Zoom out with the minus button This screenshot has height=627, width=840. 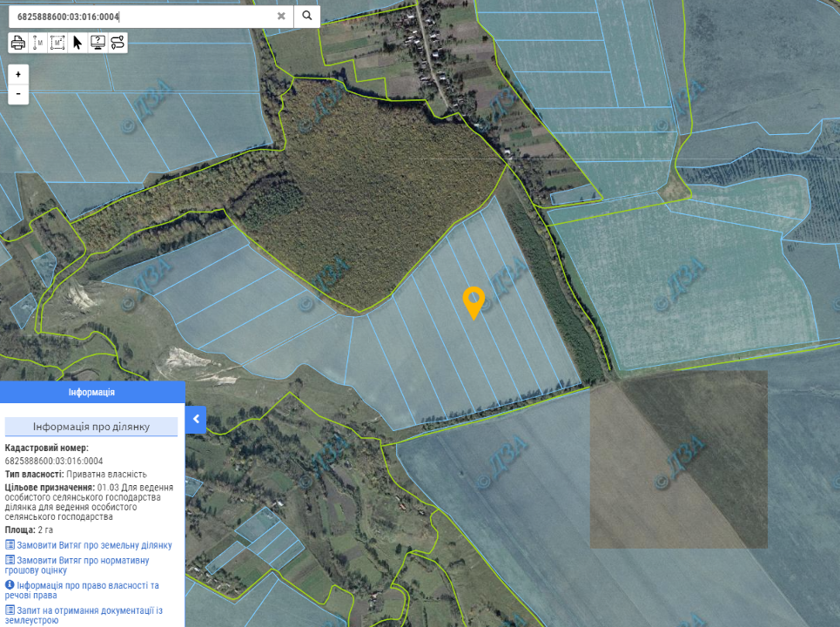(18, 94)
